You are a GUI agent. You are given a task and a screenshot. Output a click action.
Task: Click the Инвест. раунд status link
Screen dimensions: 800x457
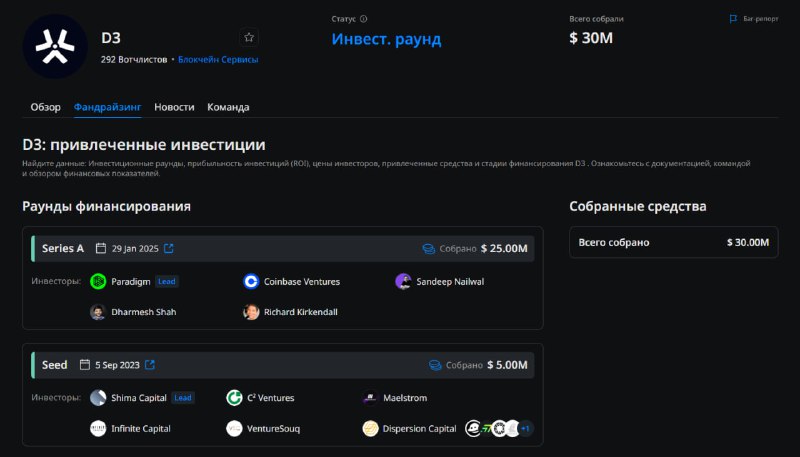[x=386, y=39]
